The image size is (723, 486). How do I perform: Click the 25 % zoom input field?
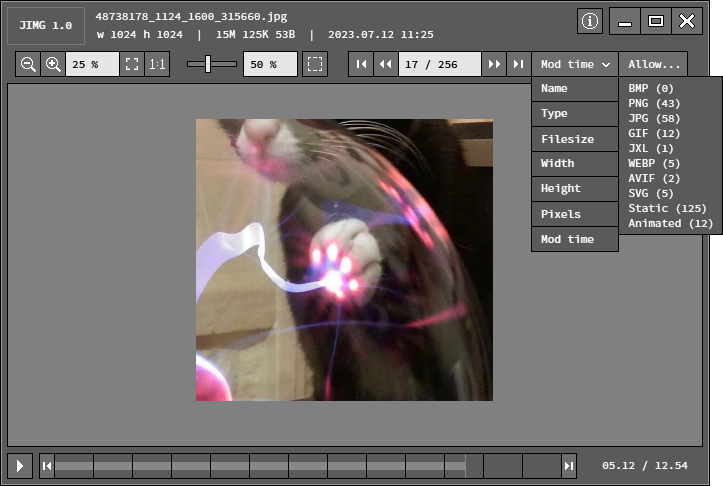pyautogui.click(x=92, y=64)
